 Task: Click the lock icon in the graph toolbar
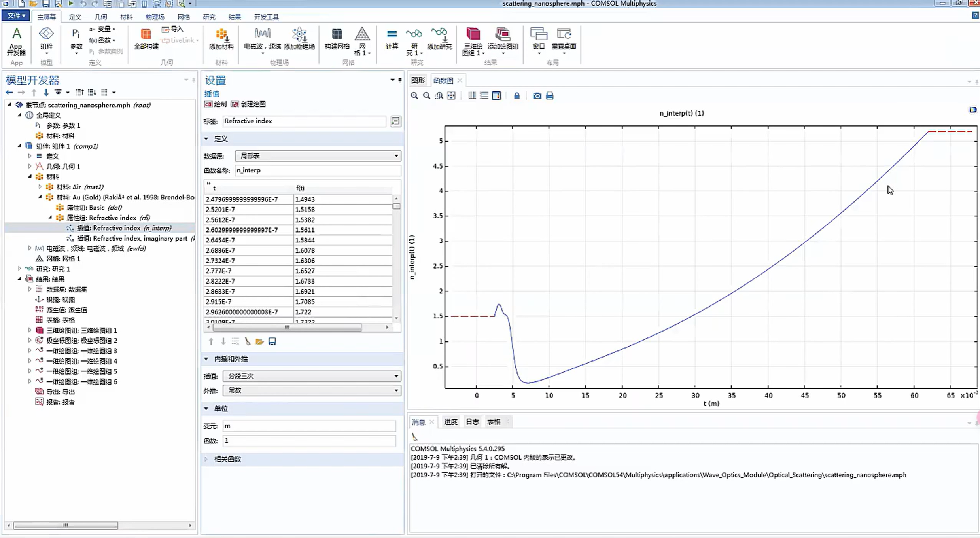(x=516, y=96)
